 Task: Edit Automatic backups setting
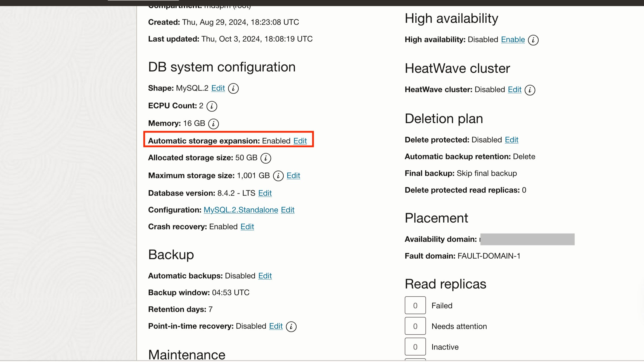265,276
